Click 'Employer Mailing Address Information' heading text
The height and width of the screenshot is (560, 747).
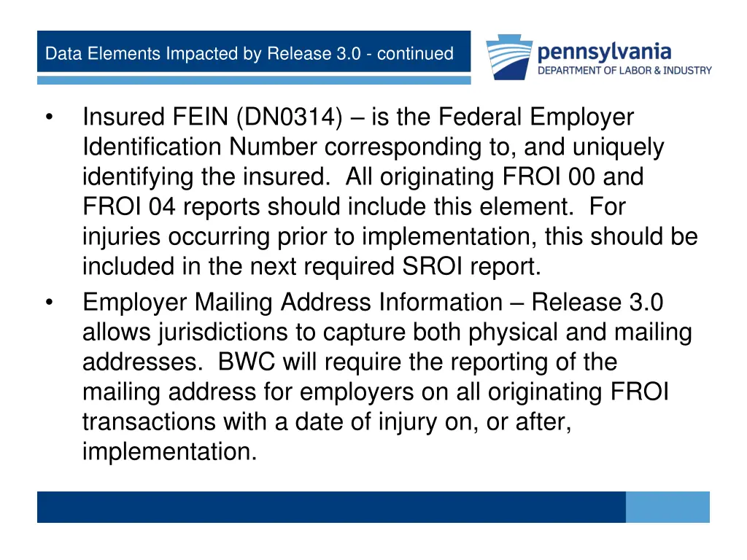[x=293, y=302]
